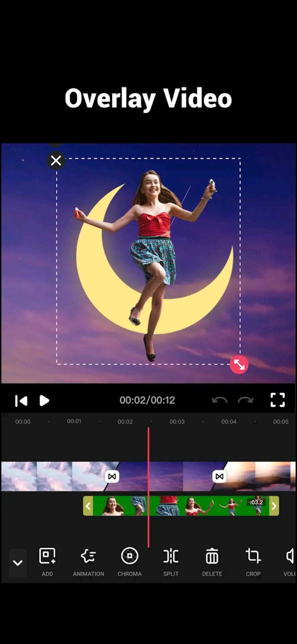Tap the 00:05 mark on timeline ruler

[x=281, y=422]
